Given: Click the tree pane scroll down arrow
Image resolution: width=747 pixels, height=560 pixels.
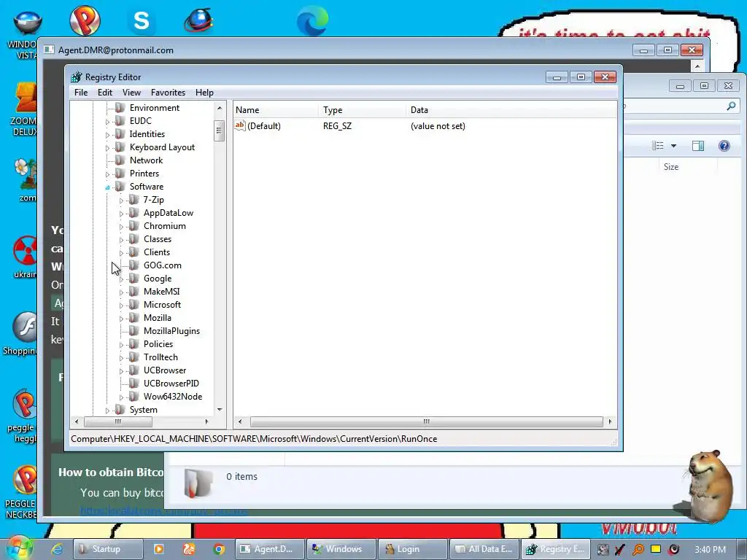Looking at the screenshot, I should point(219,410).
